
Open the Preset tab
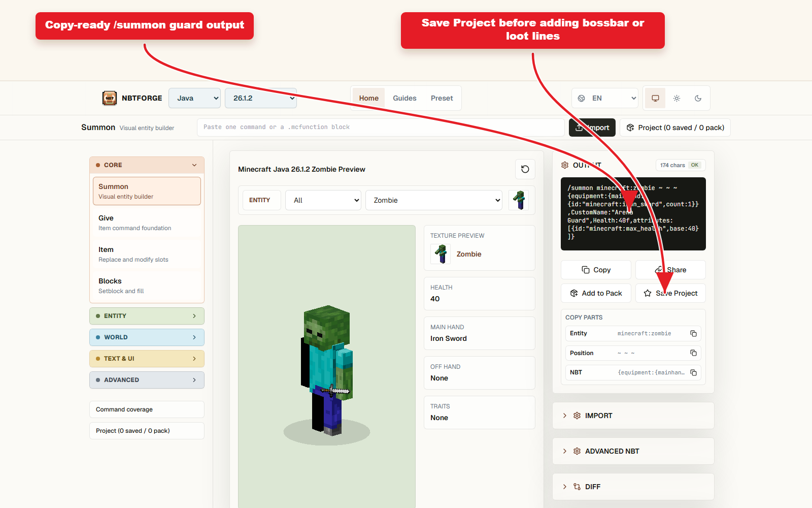point(442,98)
